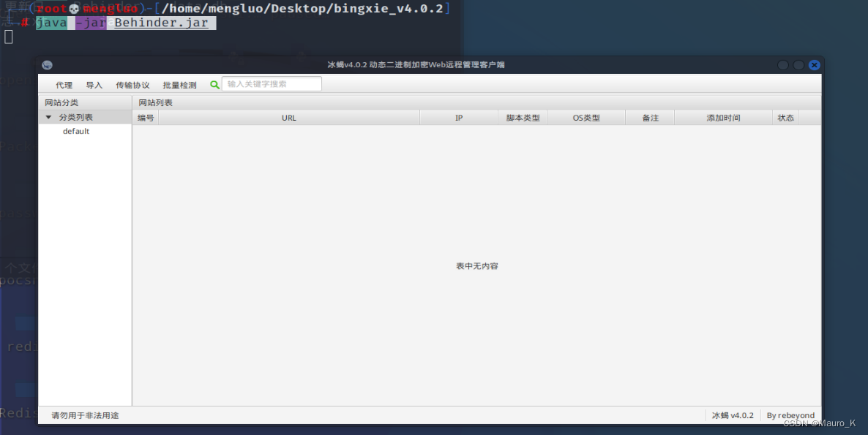Sort the list by the URL column
Image resolution: width=868 pixels, height=435 pixels.
(x=289, y=117)
